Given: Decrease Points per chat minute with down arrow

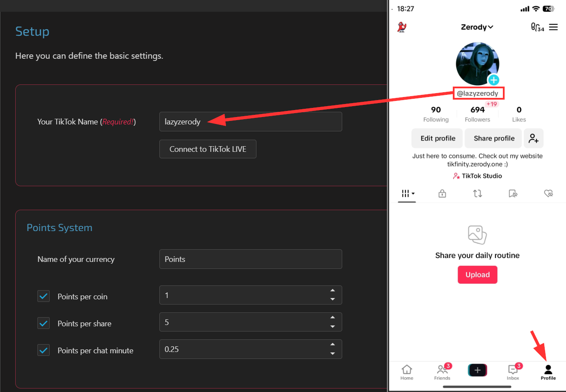Looking at the screenshot, I should pyautogui.click(x=333, y=353).
